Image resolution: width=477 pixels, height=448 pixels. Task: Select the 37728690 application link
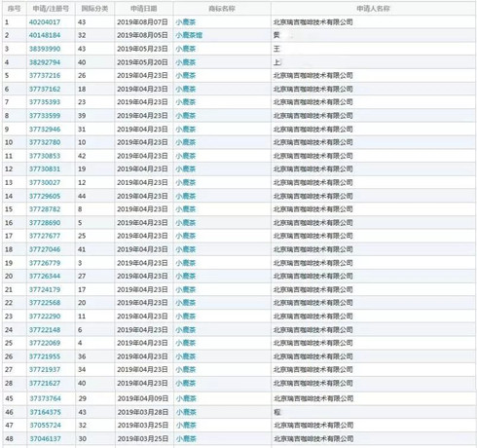click(x=45, y=223)
